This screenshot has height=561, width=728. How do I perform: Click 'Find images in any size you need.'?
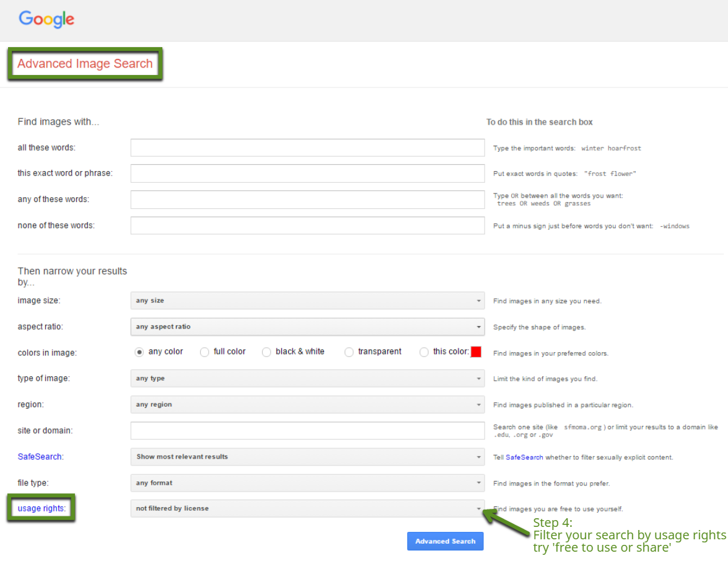547,301
